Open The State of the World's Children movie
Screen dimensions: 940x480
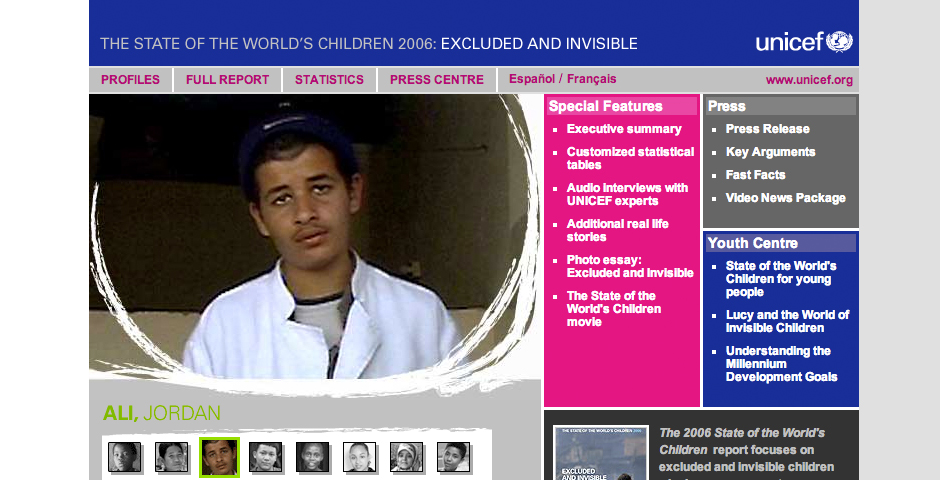coord(614,309)
